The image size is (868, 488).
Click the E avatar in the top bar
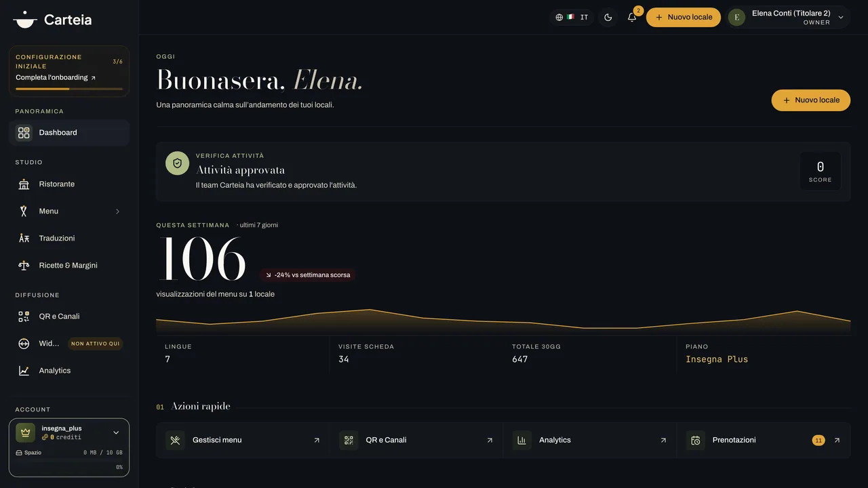tap(736, 18)
